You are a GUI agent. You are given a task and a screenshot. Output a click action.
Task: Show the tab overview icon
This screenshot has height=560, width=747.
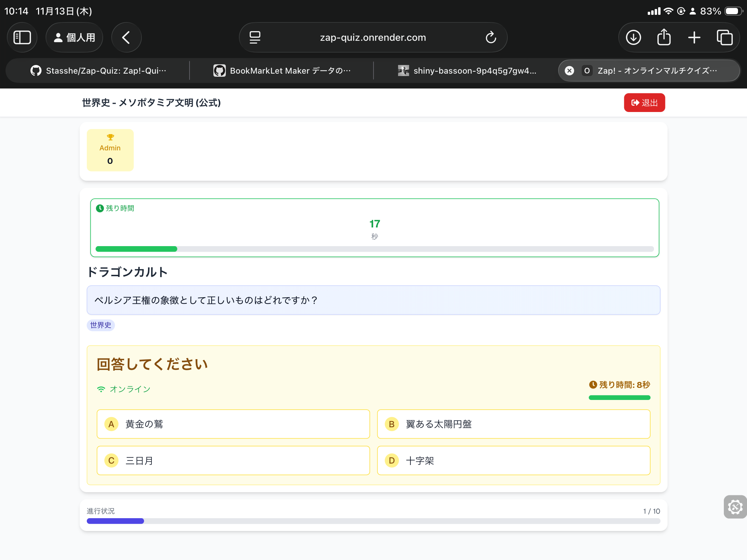pyautogui.click(x=725, y=37)
